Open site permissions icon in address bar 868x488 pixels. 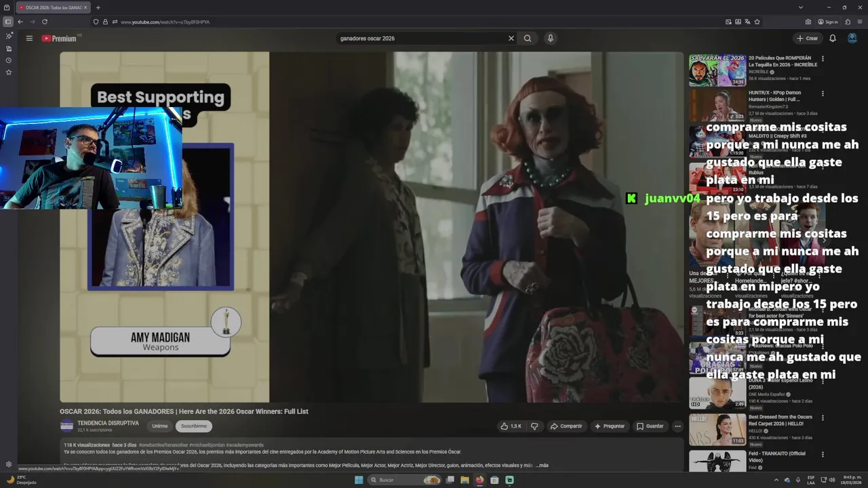pyautogui.click(x=115, y=22)
